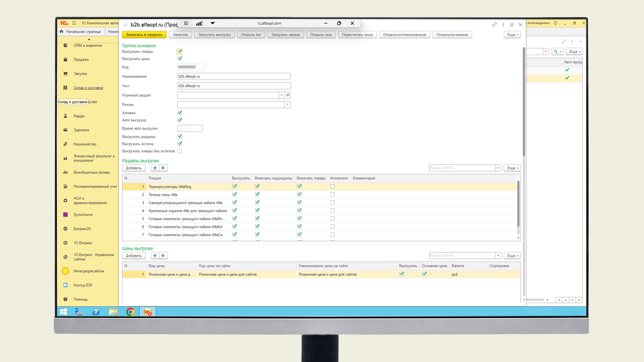
Task: Add b2b.alfaopt.ru form to favorites star
Action: point(125,24)
